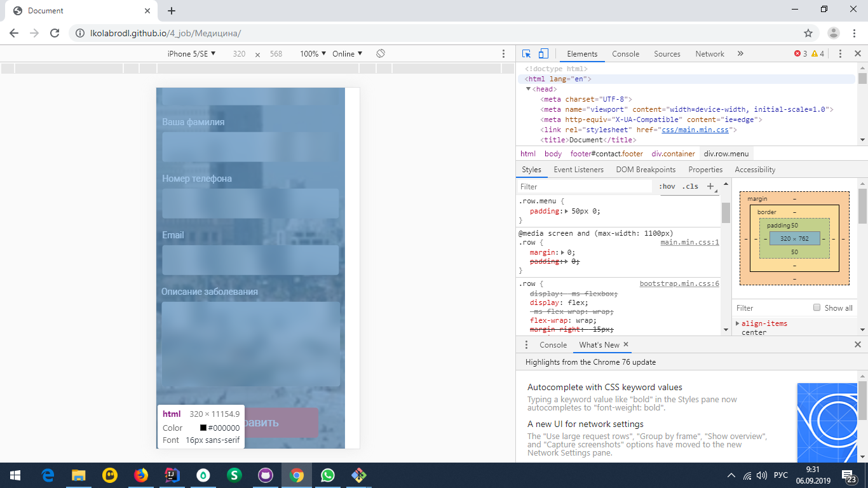Image resolution: width=868 pixels, height=488 pixels.
Task: Open the yellow warning count indicator
Action: pyautogui.click(x=818, y=54)
